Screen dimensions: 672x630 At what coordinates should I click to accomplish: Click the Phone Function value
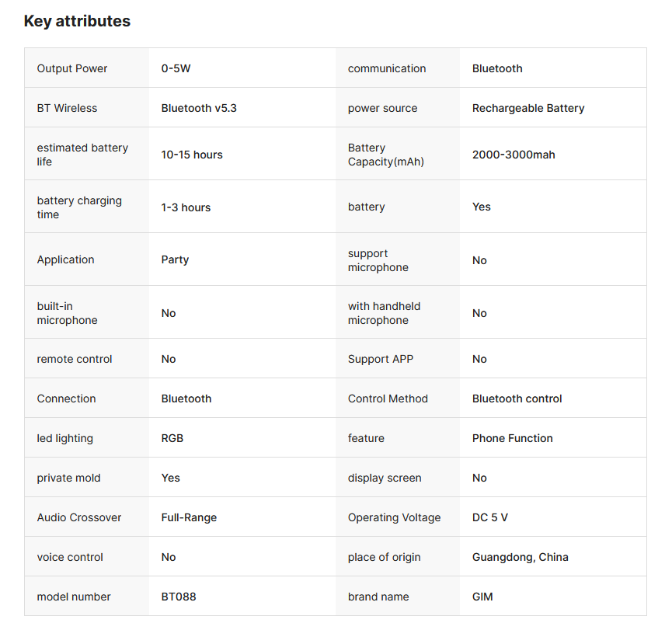[513, 438]
